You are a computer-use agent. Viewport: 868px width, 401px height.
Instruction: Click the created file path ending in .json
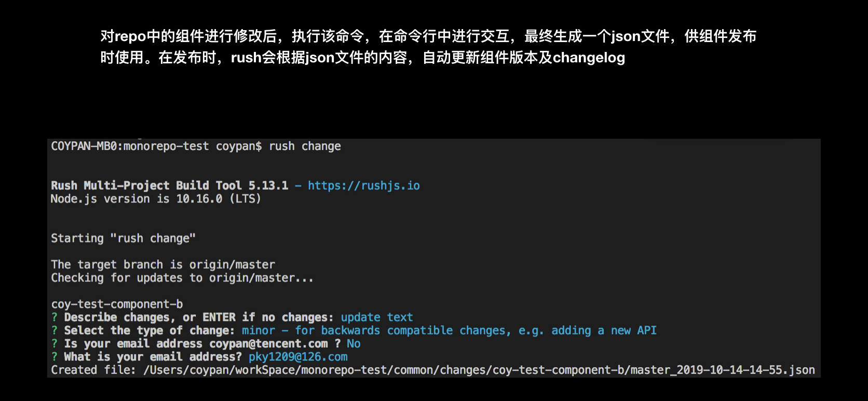(x=479, y=370)
